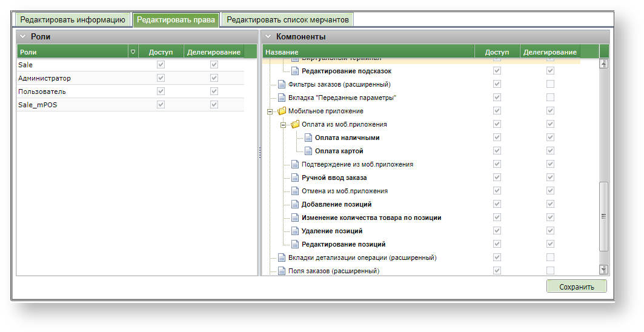Viewport: 644px width, 332px height.
Task: Open the Роли column sort dropdown
Action: [133, 52]
